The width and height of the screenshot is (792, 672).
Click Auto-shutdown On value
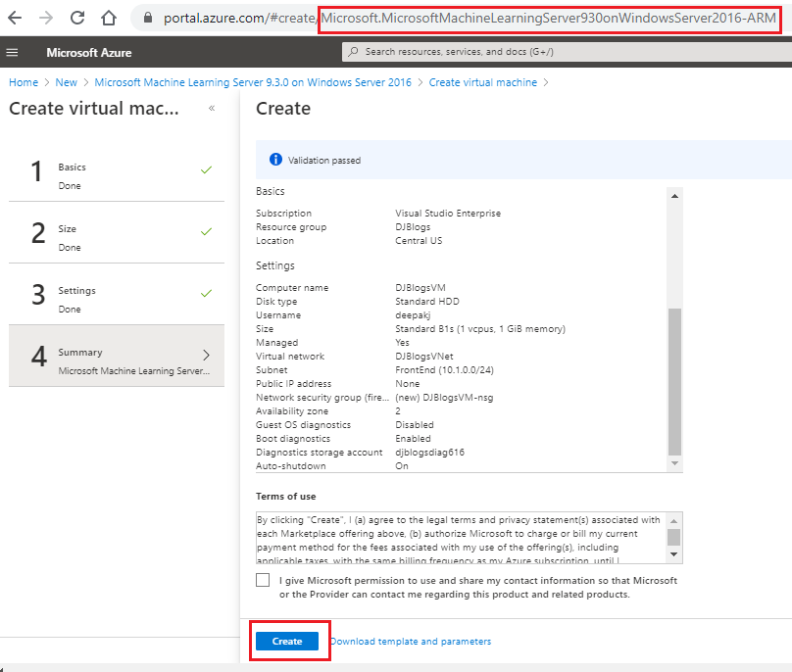(x=402, y=466)
